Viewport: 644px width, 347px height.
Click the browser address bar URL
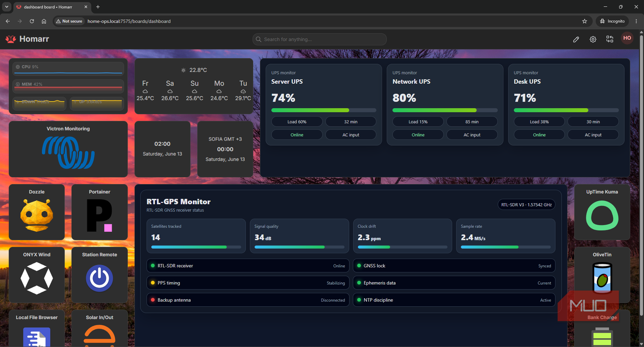(x=129, y=21)
